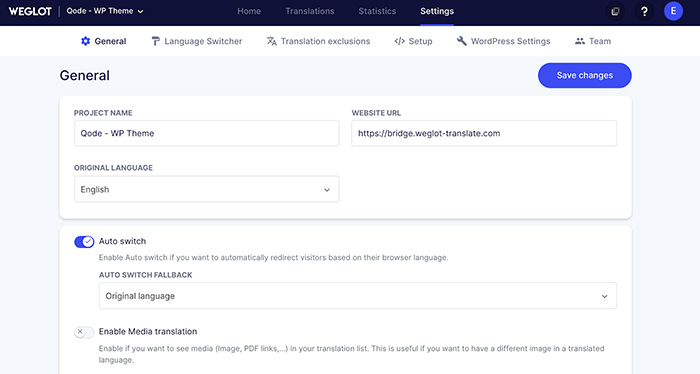Open the Home navigation link
This screenshot has height=374, width=700.
tap(249, 11)
